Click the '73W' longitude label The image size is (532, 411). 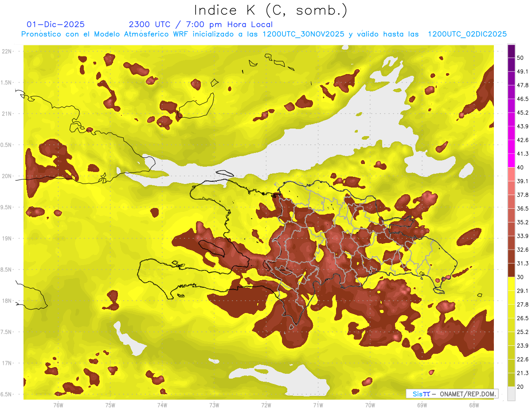(214, 405)
